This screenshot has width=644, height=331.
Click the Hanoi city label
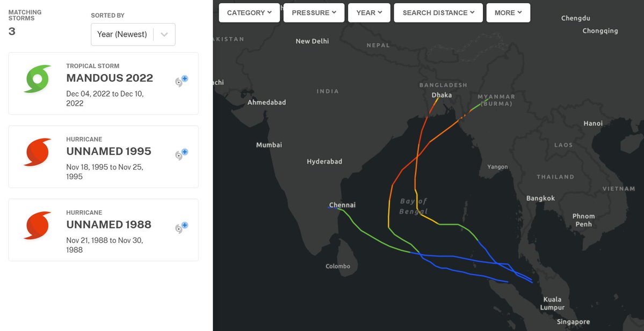pos(593,123)
